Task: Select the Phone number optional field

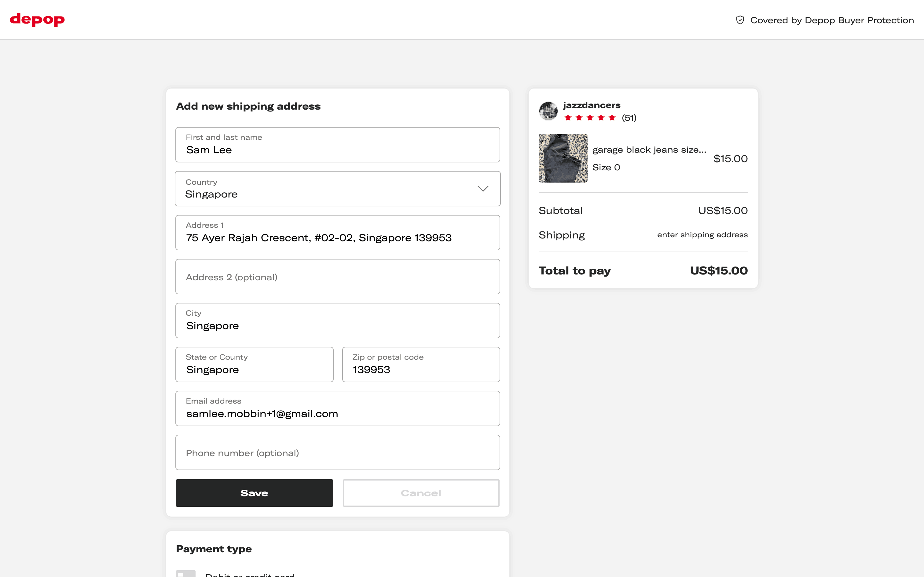Action: coord(338,453)
